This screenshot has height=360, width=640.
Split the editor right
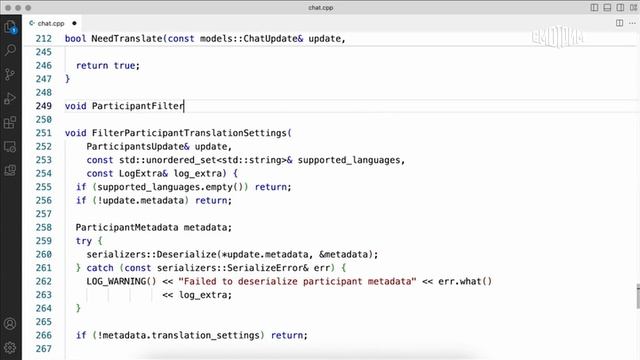[x=620, y=23]
